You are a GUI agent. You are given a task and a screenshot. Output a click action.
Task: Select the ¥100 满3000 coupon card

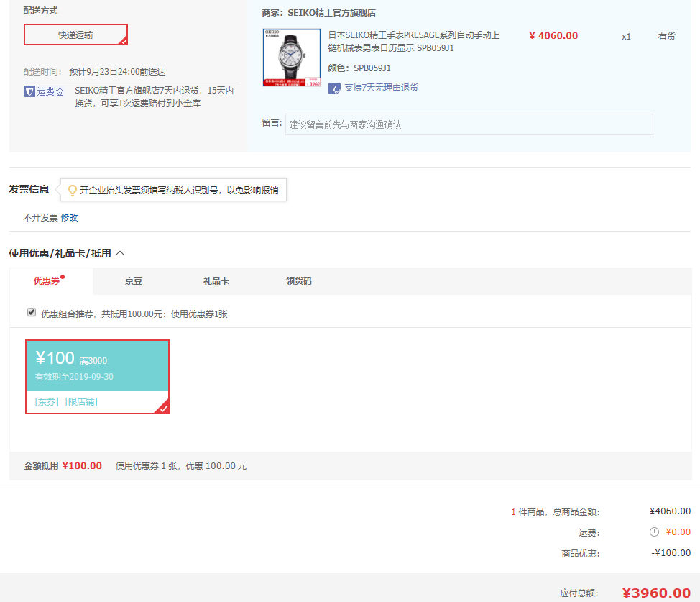(x=97, y=377)
